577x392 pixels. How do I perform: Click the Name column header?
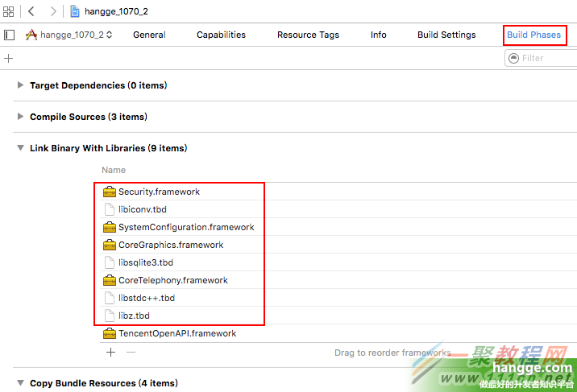[114, 170]
